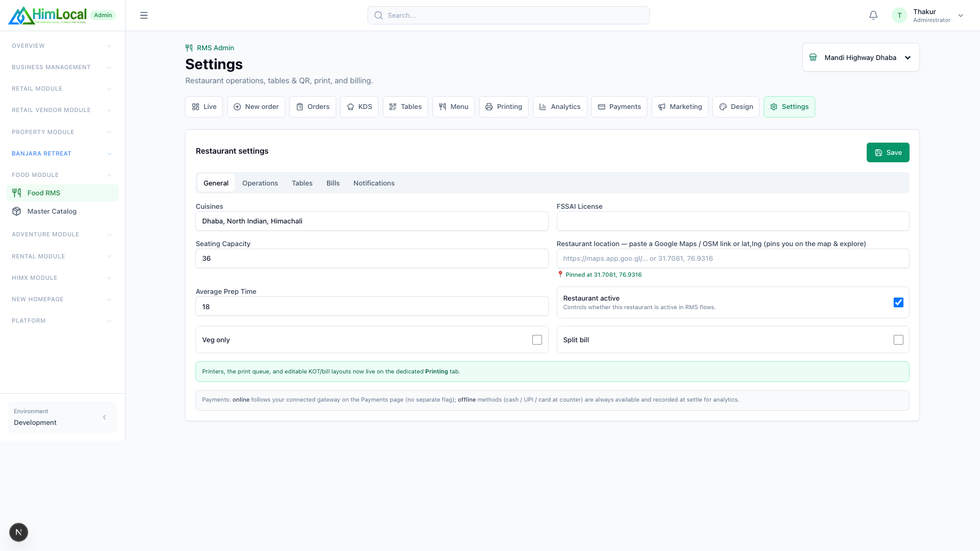
Task: Click the Admin badge next to logo
Action: click(x=103, y=15)
